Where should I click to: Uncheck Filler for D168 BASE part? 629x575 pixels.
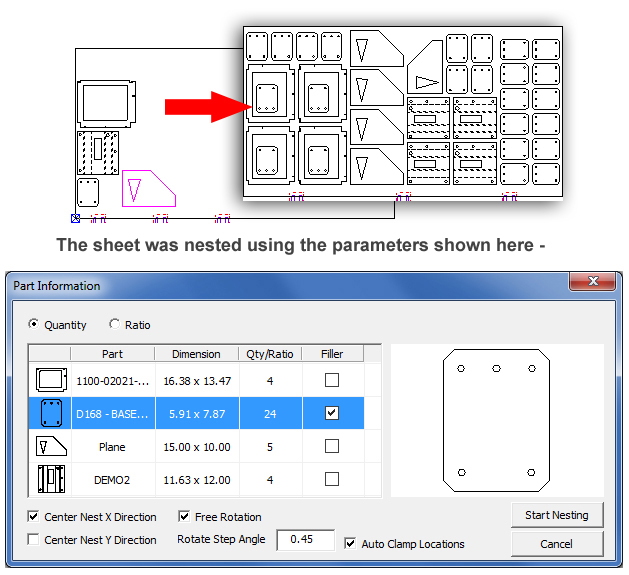coord(332,413)
